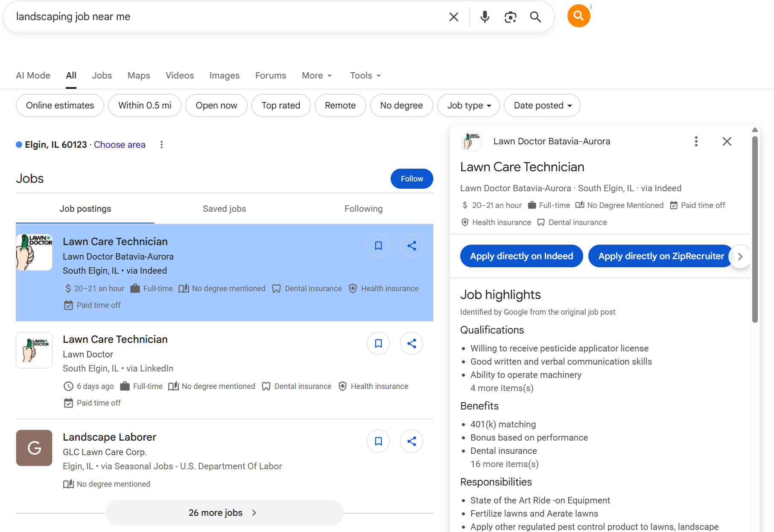
Task: Open the Date posted dropdown
Action: (x=542, y=105)
